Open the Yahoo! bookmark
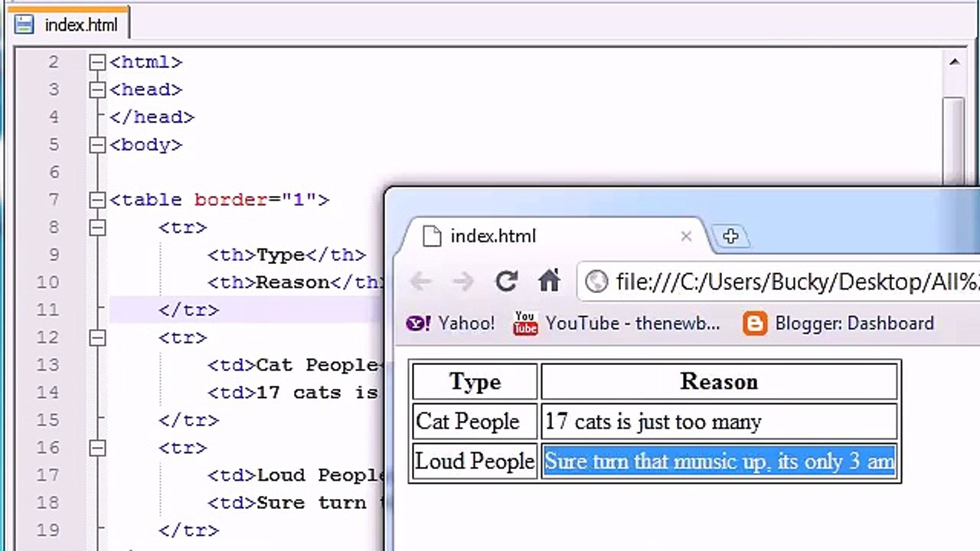The height and width of the screenshot is (551, 980). pos(450,323)
